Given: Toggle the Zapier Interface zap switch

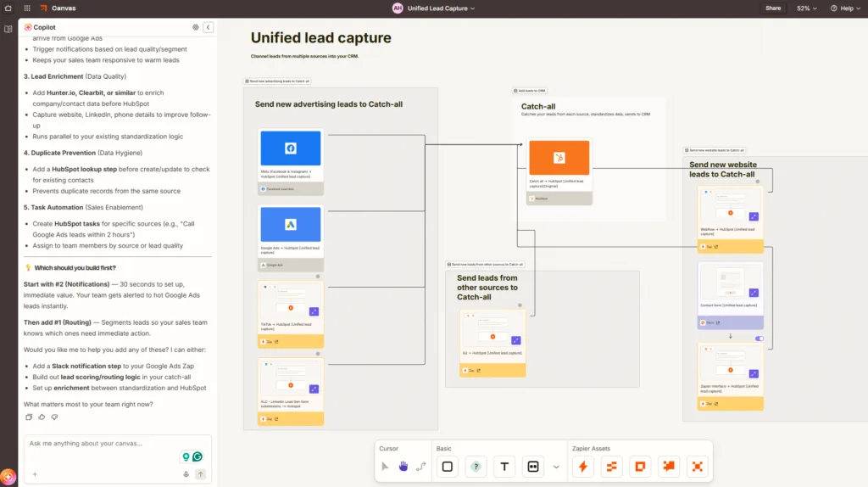Looking at the screenshot, I should 759,339.
